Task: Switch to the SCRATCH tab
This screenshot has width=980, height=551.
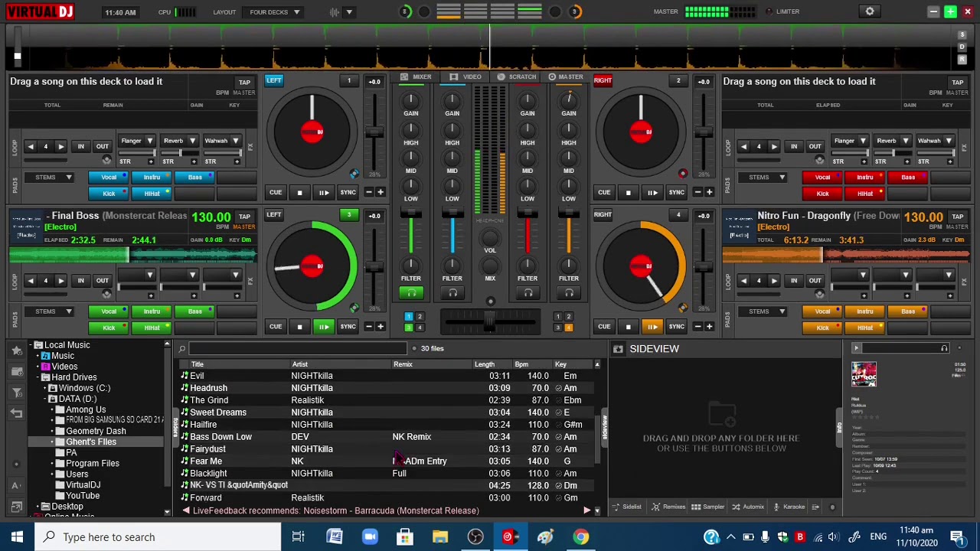Action: pyautogui.click(x=517, y=77)
